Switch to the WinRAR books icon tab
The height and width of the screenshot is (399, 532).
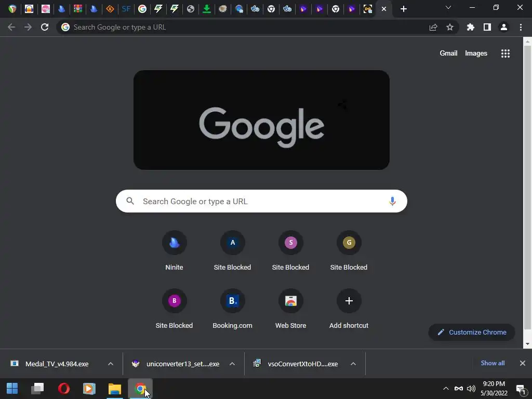coord(78,9)
